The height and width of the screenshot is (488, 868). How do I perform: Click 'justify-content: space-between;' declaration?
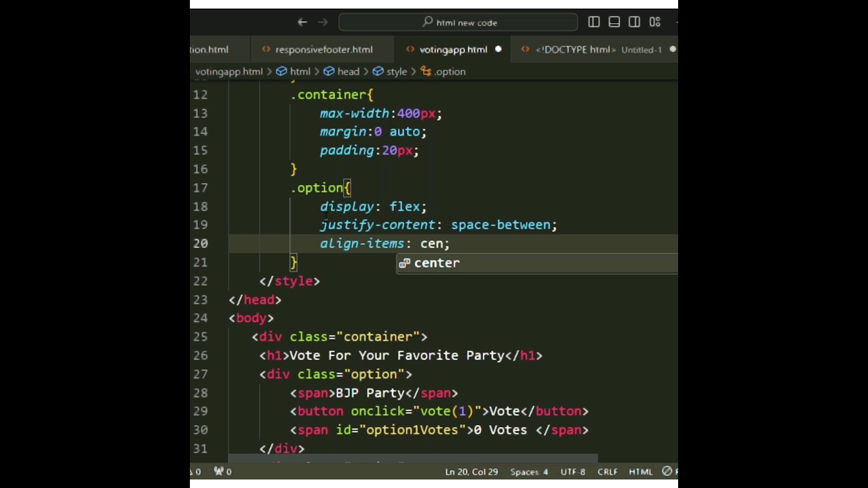point(439,225)
